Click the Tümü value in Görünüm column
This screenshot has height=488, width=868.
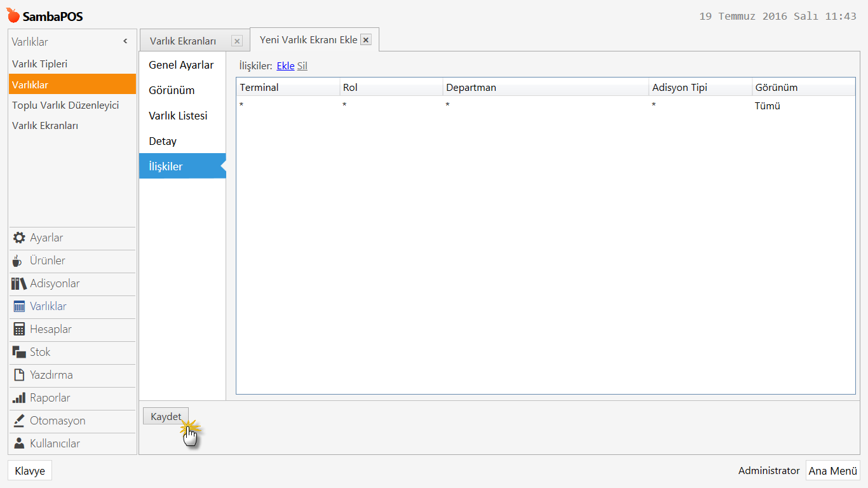pos(767,106)
